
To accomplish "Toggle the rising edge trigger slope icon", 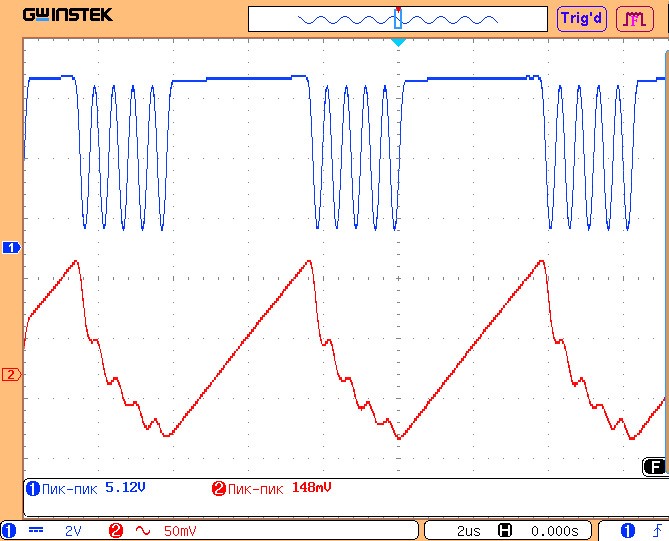I will pos(656,530).
